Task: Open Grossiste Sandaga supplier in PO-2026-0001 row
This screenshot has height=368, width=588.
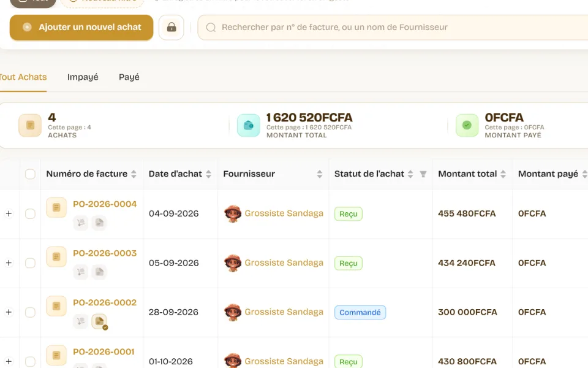Action: [284, 361]
